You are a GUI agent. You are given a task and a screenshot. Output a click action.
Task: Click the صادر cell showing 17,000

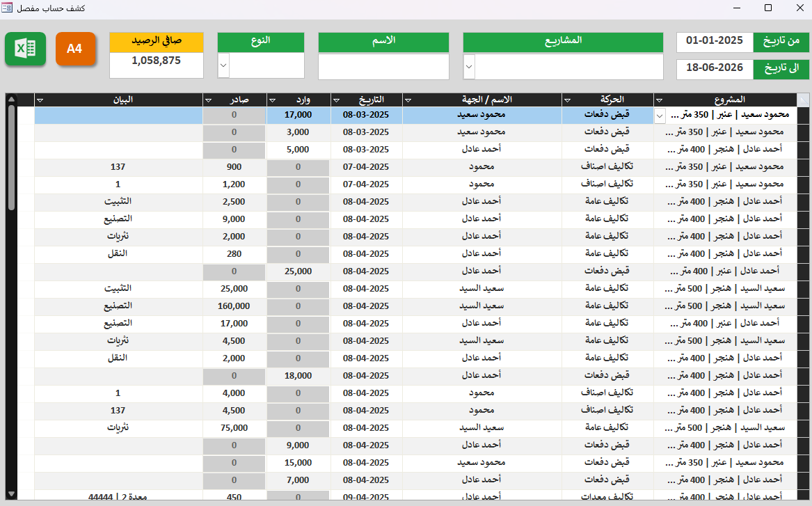tap(234, 324)
